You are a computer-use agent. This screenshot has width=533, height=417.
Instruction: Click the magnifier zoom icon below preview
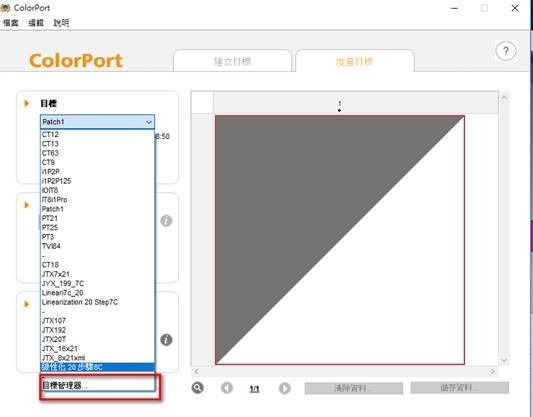pos(197,388)
